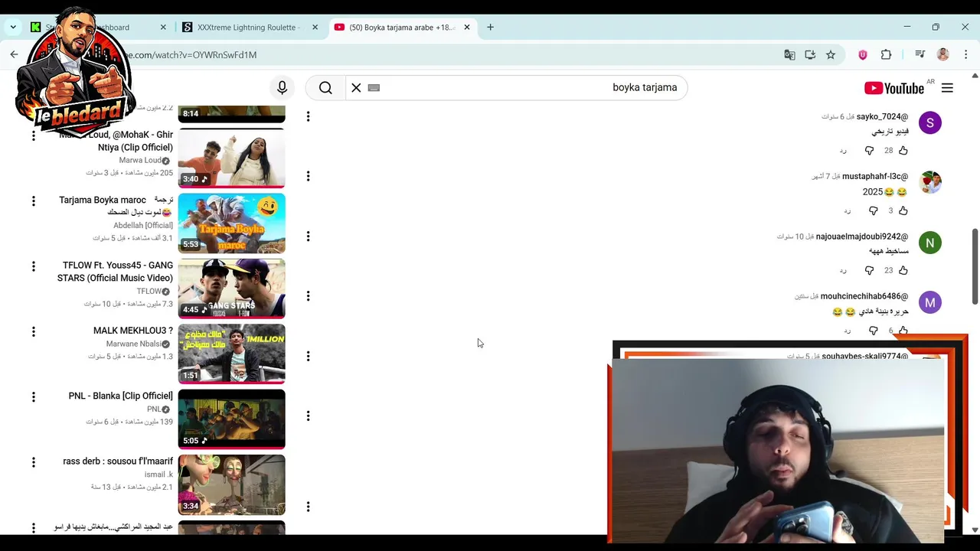Click the install app icon in address bar
Screen dimensions: 980x551
[810, 54]
